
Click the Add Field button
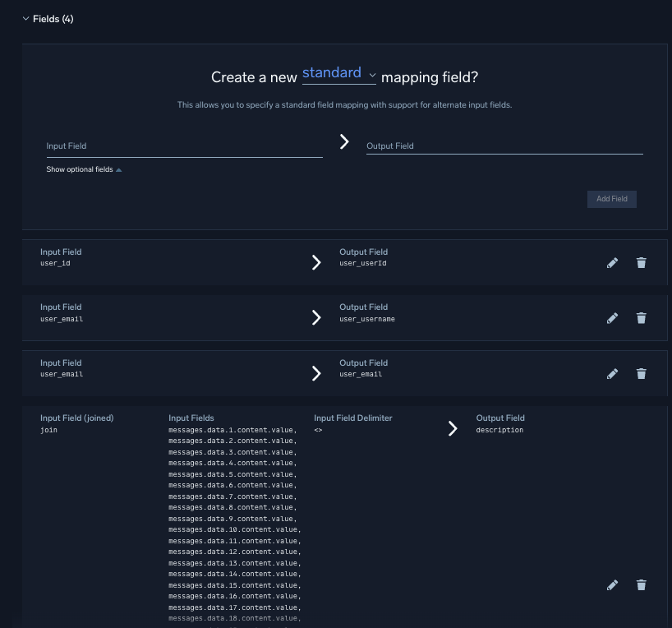(611, 199)
